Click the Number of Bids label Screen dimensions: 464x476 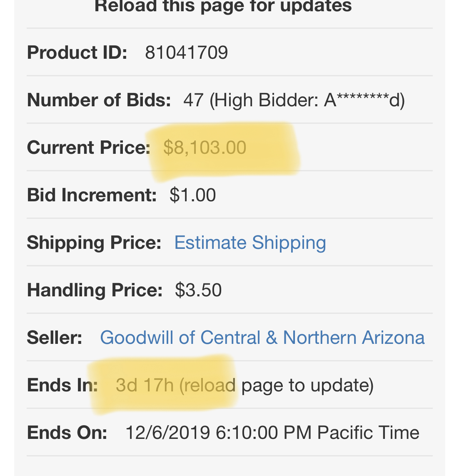pos(99,100)
